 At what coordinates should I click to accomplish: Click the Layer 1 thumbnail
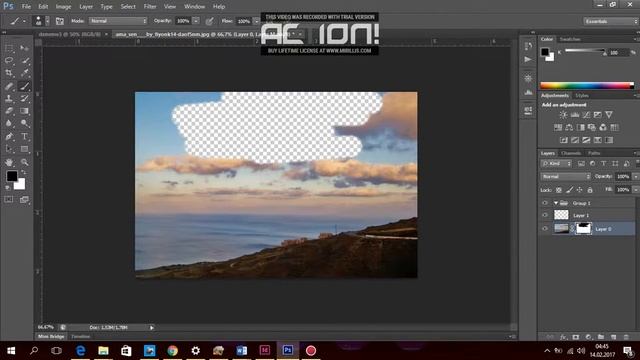[x=561, y=215]
